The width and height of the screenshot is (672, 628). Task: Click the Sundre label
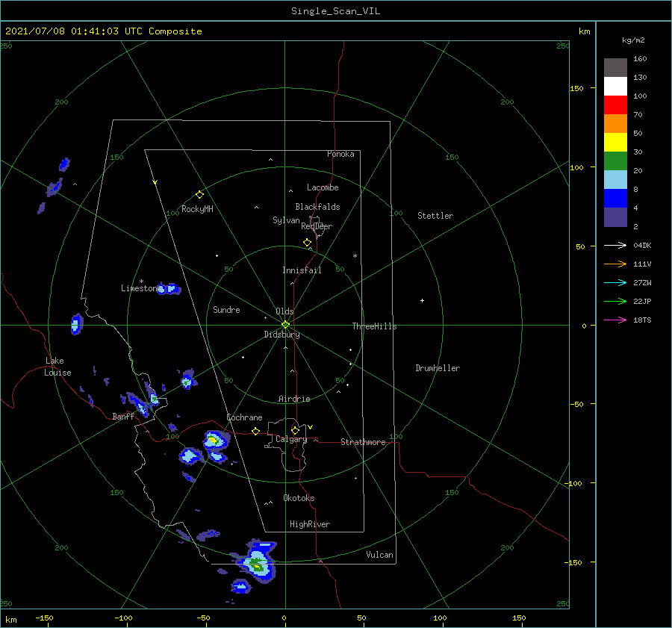[x=226, y=309]
